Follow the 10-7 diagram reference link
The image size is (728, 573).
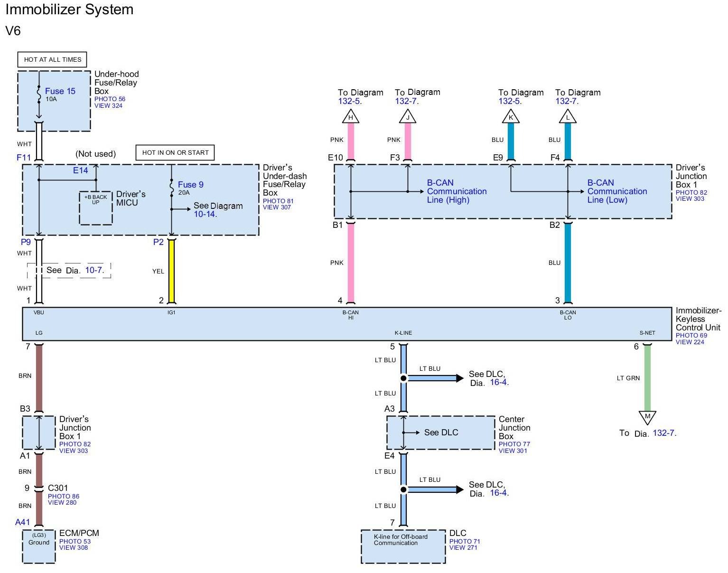(x=94, y=270)
